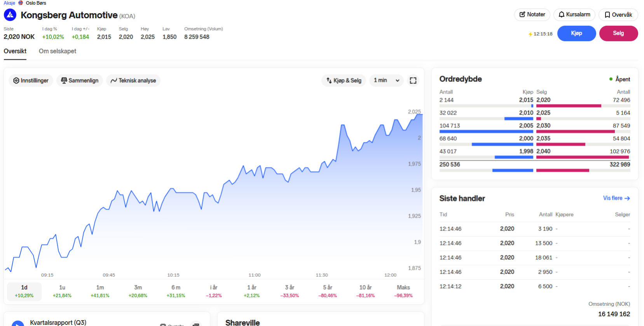The image size is (644, 326).
Task: Set a Kursalarm with bell icon
Action: pos(574,15)
